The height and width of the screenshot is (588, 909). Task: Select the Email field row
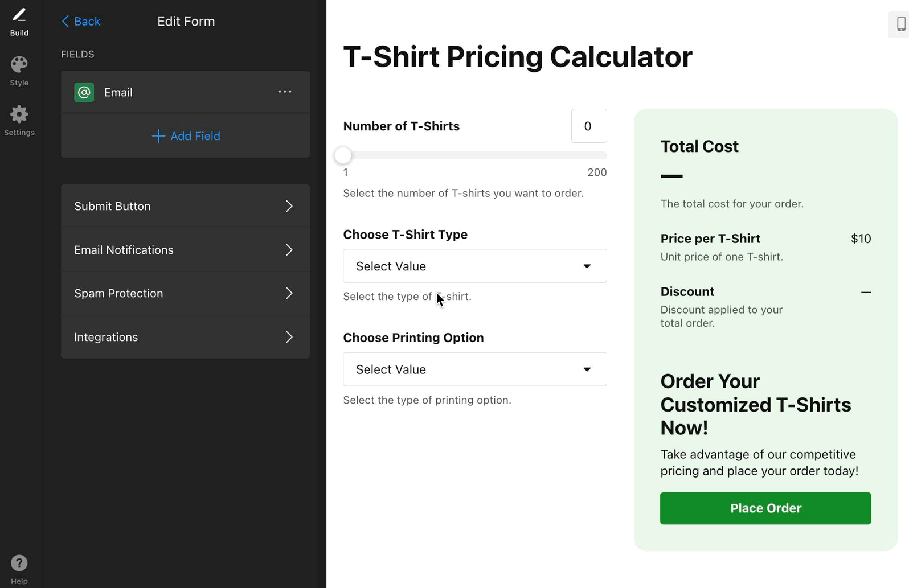171,92
